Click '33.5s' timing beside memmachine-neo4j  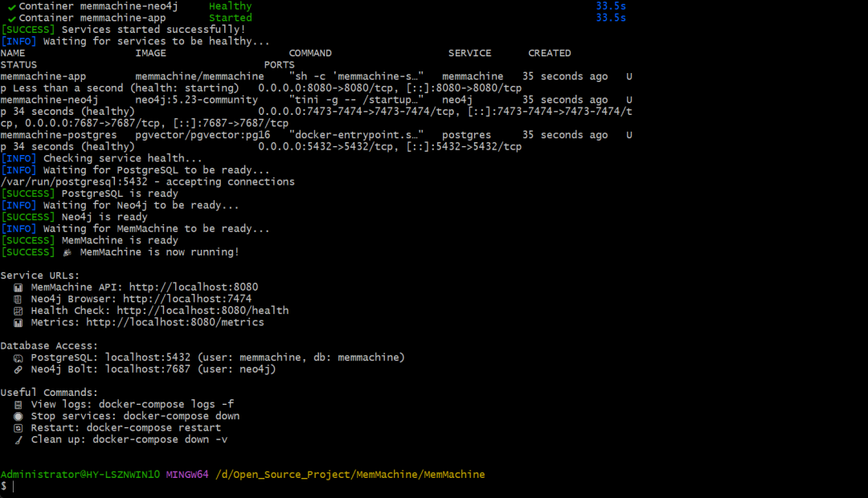coord(611,6)
